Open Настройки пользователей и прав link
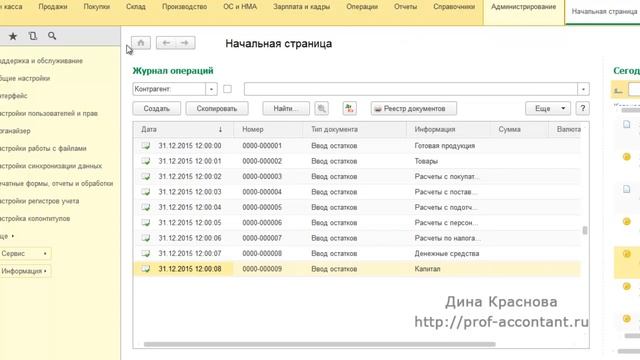 [49, 113]
